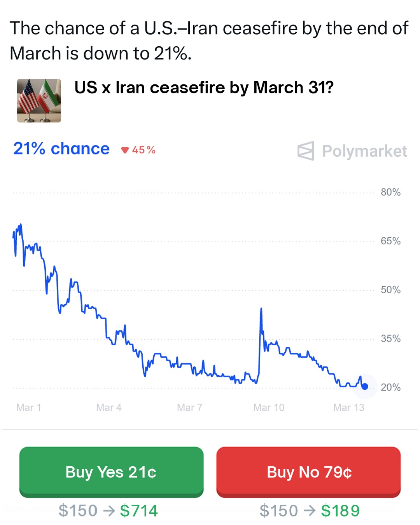420x525 pixels.
Task: Click the 20% axis label
Action: (390, 387)
